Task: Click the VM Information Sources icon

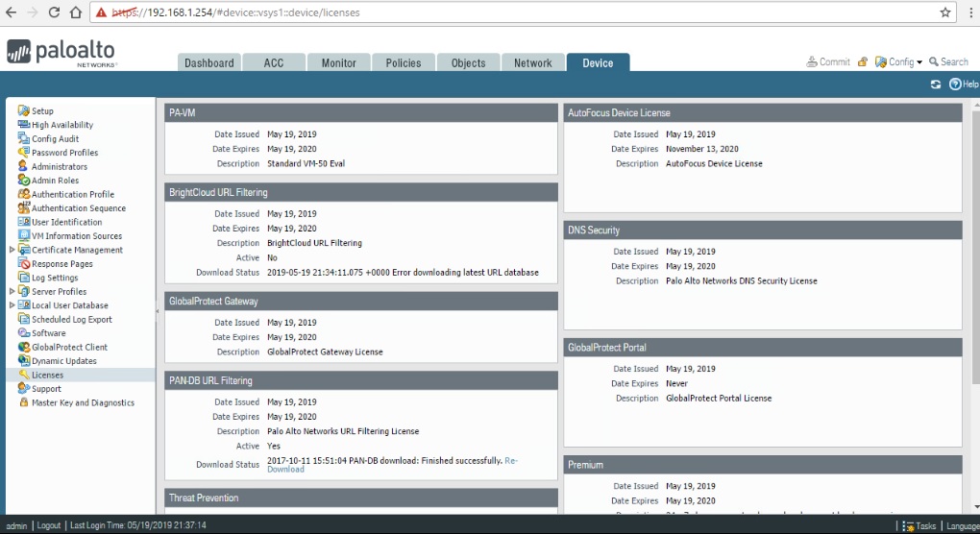Action: (24, 235)
